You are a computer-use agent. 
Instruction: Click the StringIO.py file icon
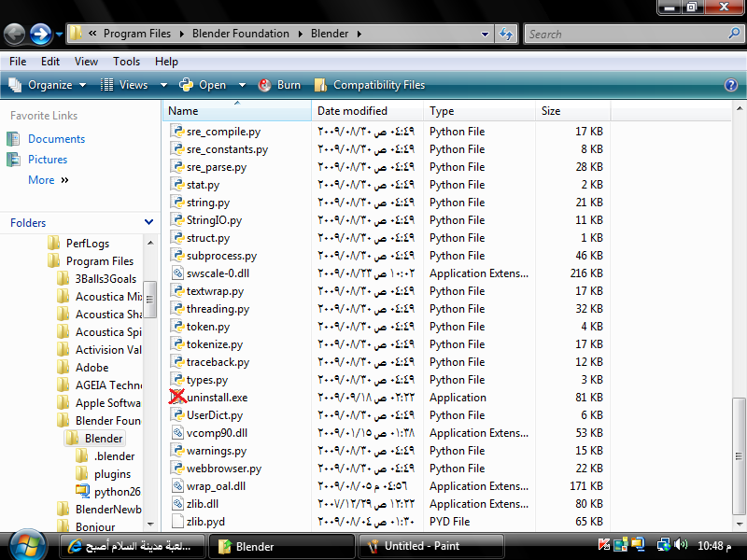(x=177, y=220)
